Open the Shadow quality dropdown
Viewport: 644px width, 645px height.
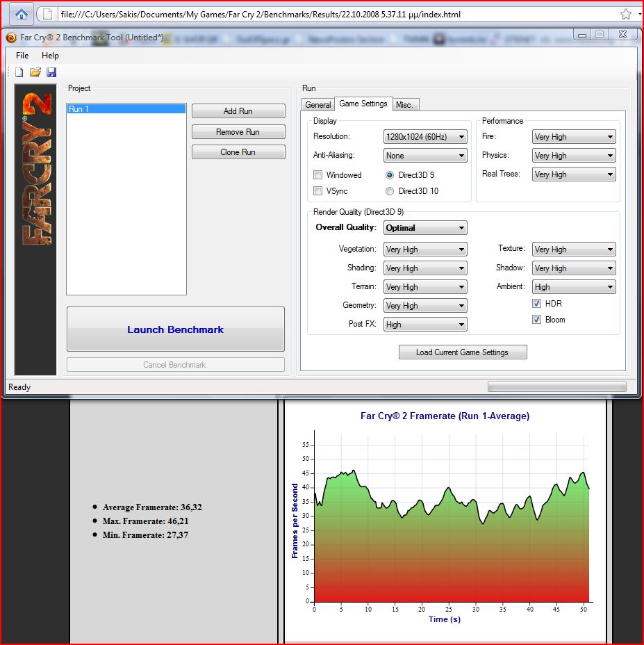click(x=574, y=268)
